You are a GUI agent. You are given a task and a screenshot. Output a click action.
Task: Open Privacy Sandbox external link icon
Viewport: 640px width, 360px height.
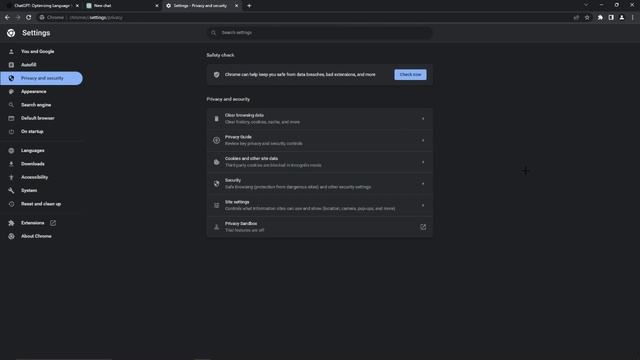423,227
